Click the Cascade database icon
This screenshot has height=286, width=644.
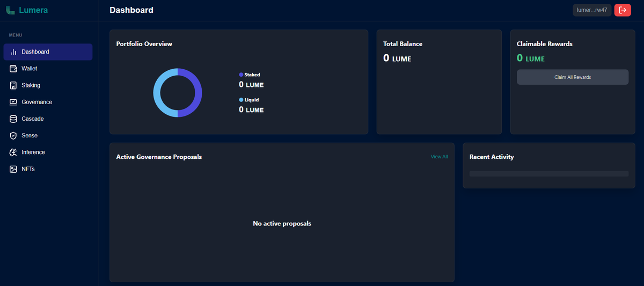click(13, 119)
